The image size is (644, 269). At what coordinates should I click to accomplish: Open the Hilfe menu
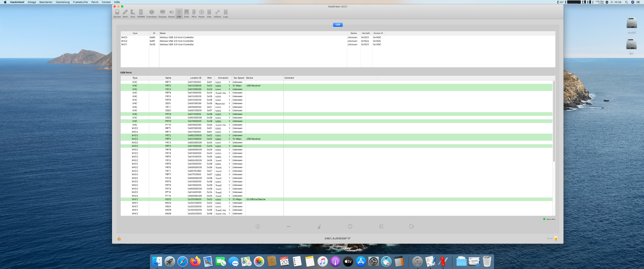[x=117, y=2]
